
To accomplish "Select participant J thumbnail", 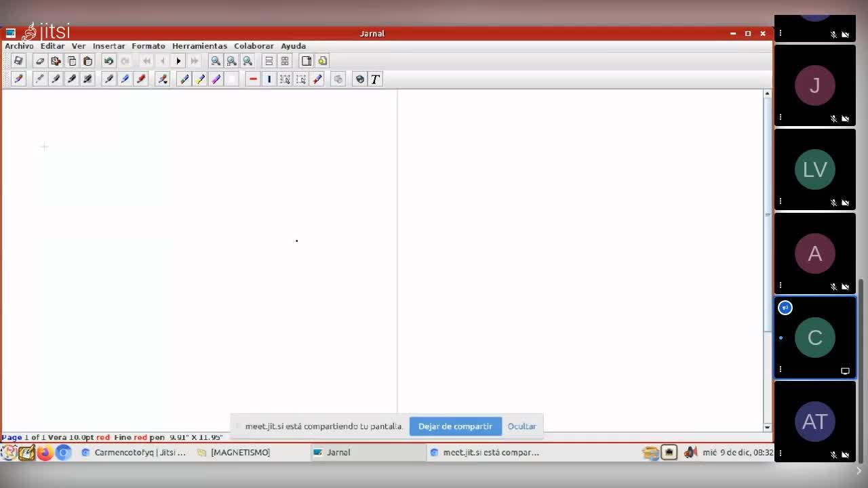I will (815, 85).
